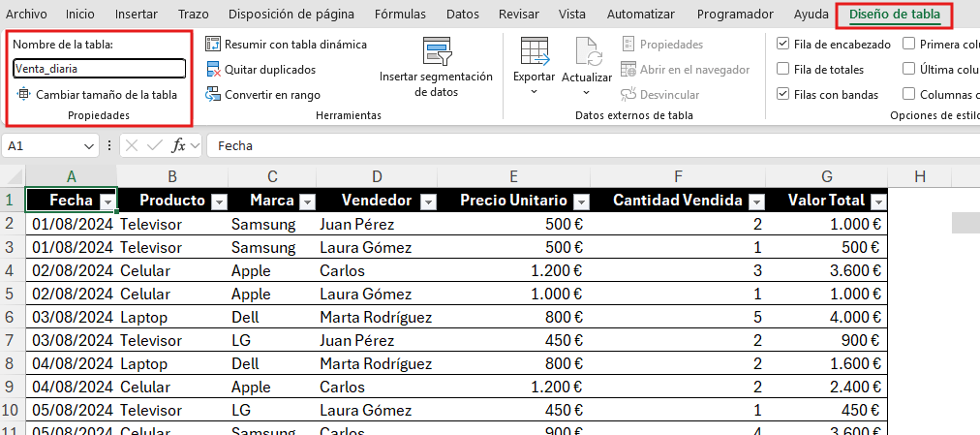Viewport: 980px width, 435px height.
Task: Select cell with Marta Rodríguez in row 6
Action: click(377, 317)
